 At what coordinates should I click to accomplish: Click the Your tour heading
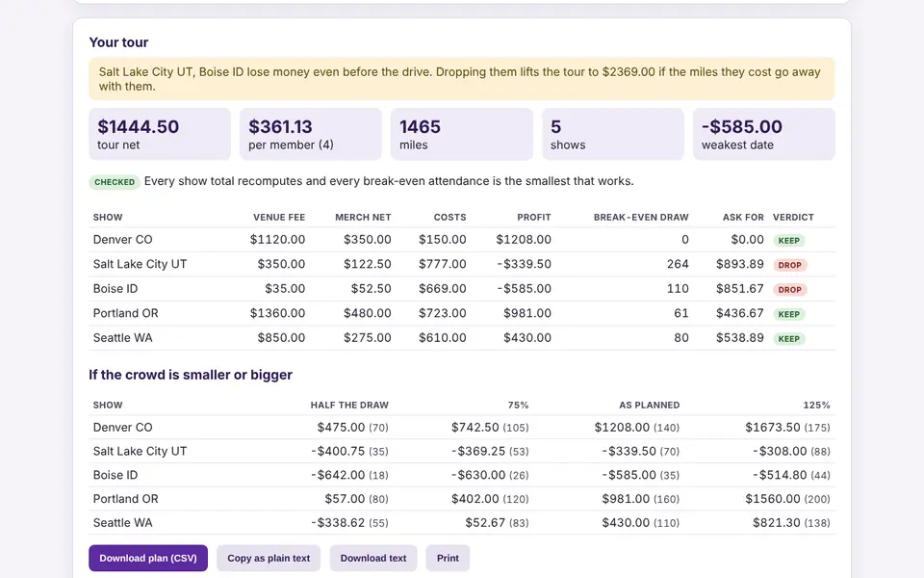[118, 42]
